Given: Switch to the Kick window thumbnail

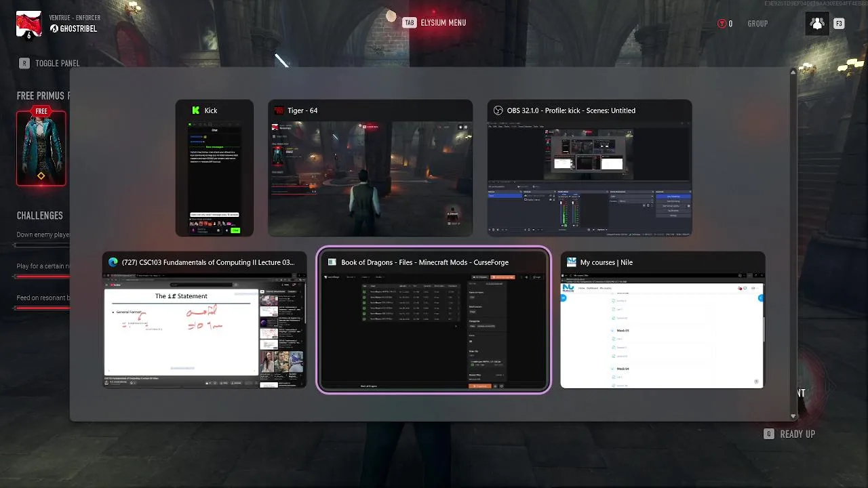Looking at the screenshot, I should pos(214,168).
